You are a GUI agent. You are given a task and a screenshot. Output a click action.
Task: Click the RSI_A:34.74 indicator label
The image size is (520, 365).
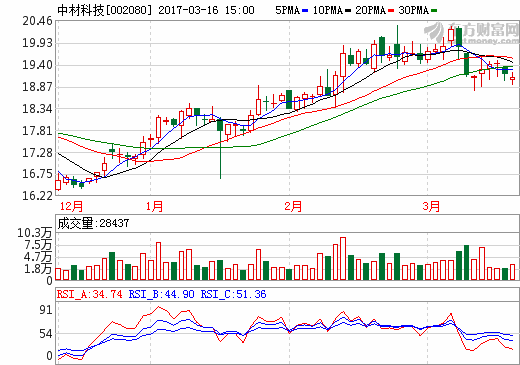pos(90,294)
